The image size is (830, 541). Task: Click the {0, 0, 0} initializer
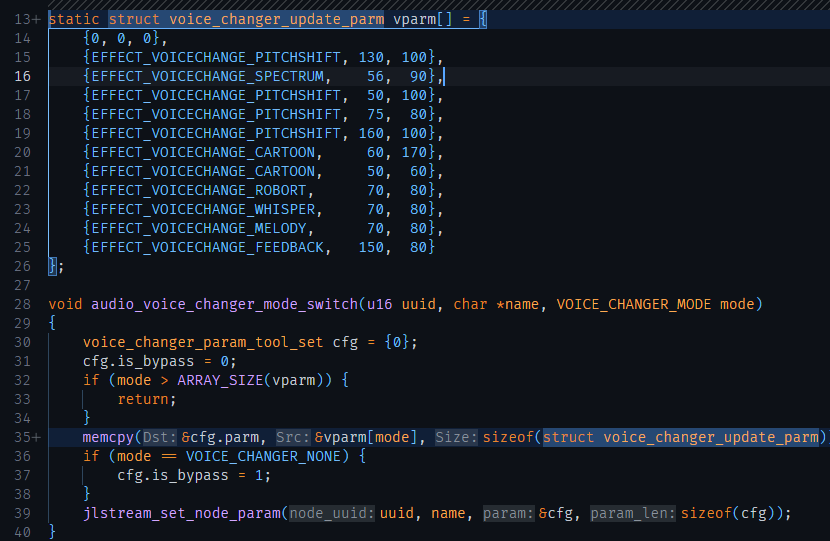pos(121,39)
